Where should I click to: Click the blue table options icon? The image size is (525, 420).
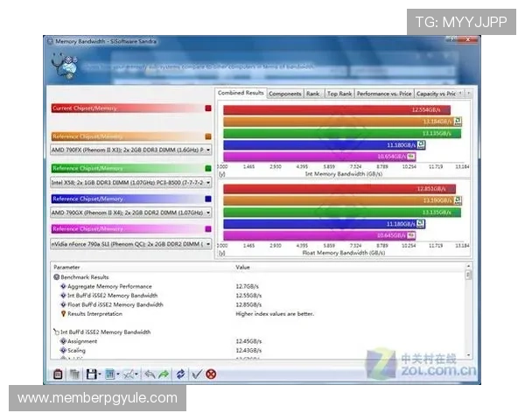click(x=110, y=374)
